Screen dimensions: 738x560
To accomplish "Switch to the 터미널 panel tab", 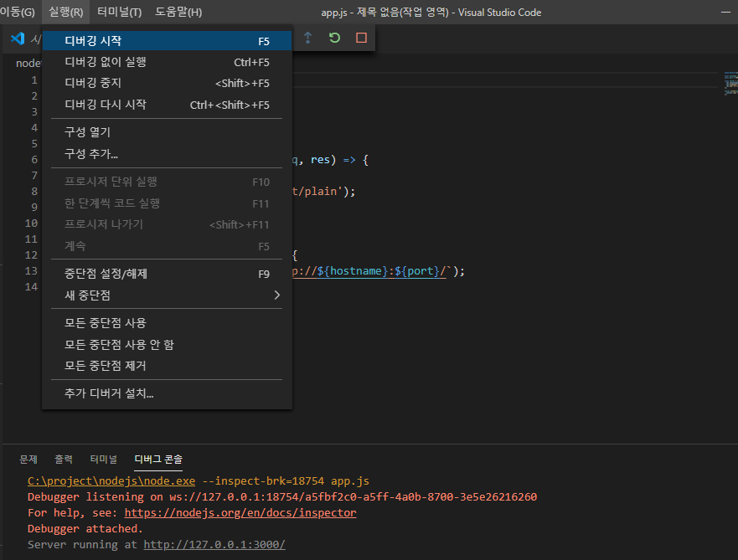I will click(104, 459).
